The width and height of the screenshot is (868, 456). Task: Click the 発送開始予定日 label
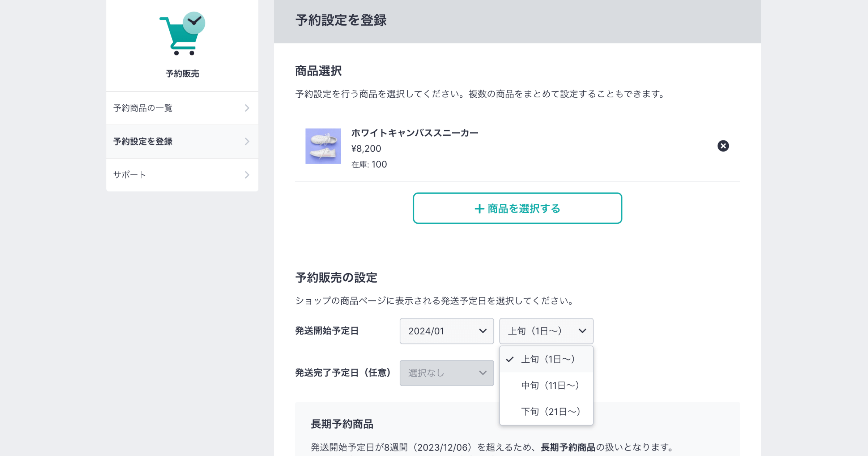(327, 331)
